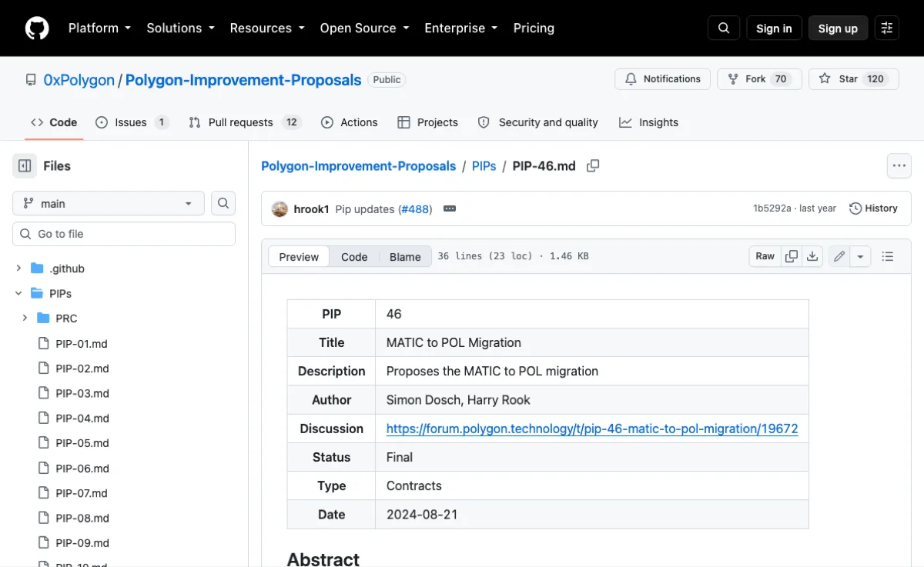Open forum.polygon.technology discussion link

point(592,429)
